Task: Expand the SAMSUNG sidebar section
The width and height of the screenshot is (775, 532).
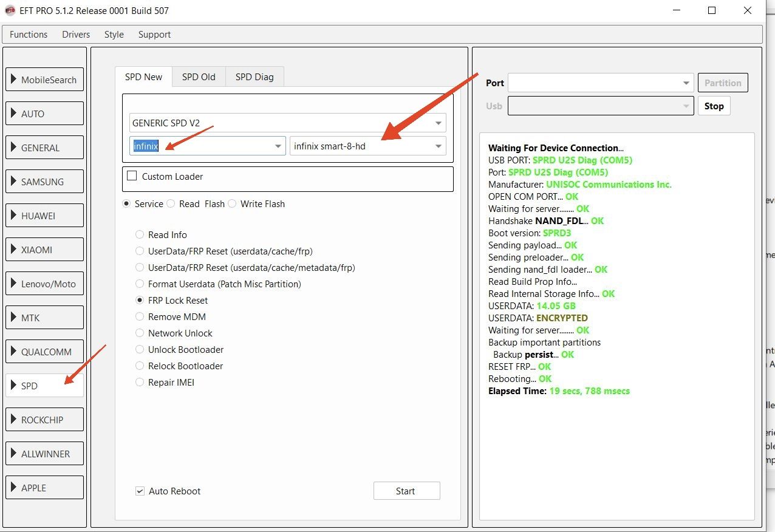Action: [44, 182]
